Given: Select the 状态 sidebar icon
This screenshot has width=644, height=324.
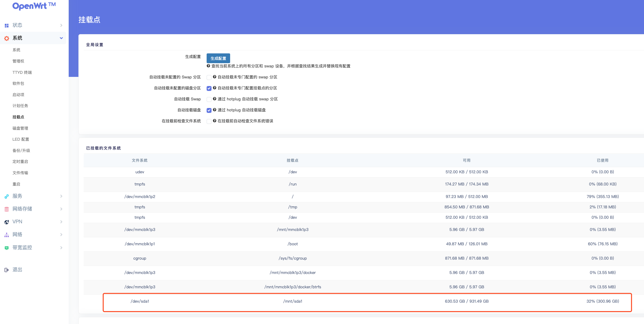Looking at the screenshot, I should pyautogui.click(x=6, y=25).
